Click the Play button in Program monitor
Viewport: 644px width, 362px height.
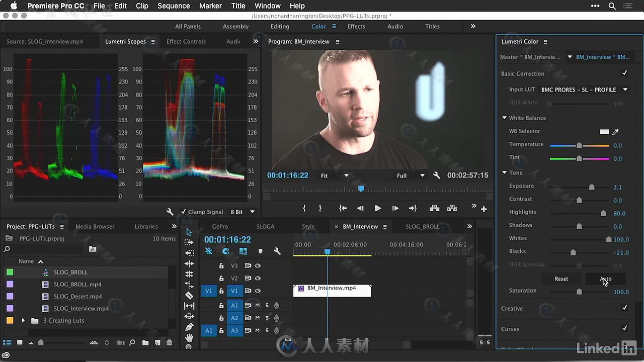pyautogui.click(x=378, y=208)
